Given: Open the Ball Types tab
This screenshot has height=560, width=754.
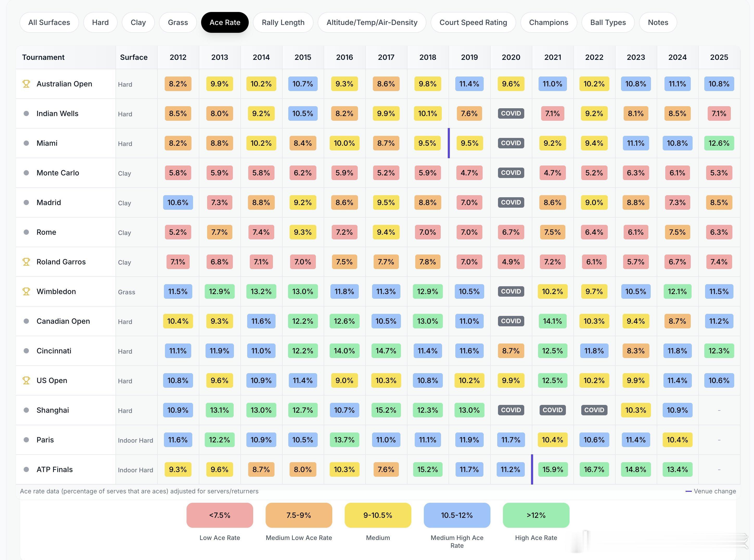Looking at the screenshot, I should (608, 22).
